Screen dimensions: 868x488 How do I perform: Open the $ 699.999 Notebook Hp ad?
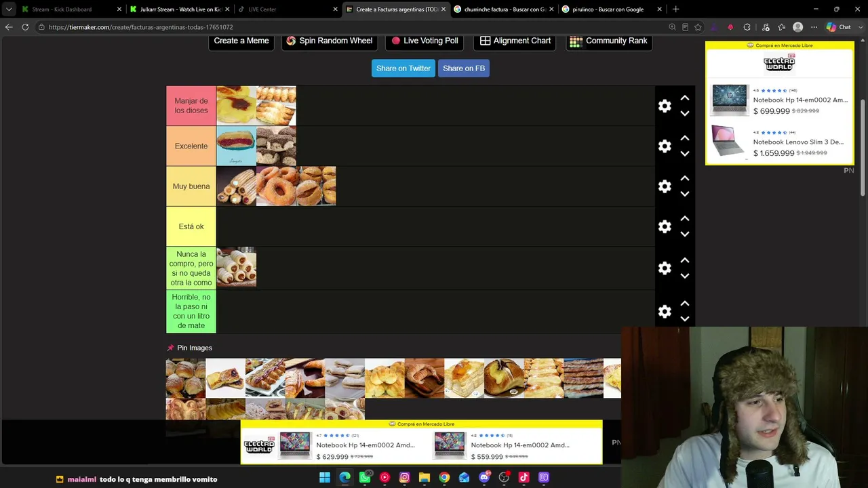click(780, 100)
